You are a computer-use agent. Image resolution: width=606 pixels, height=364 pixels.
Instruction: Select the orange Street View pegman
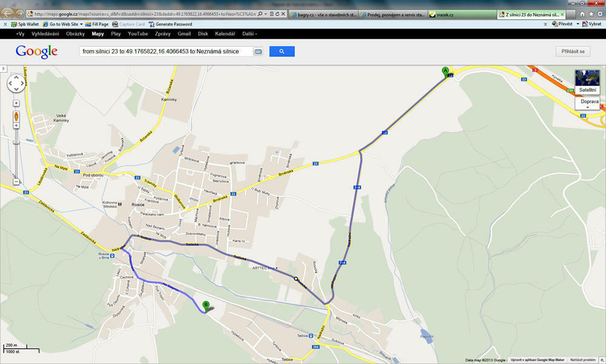coord(16,116)
